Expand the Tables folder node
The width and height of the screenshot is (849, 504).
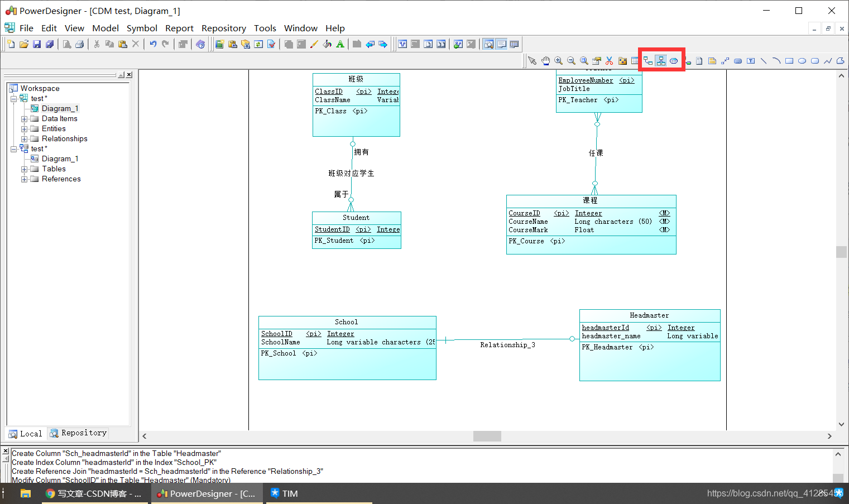pyautogui.click(x=24, y=169)
